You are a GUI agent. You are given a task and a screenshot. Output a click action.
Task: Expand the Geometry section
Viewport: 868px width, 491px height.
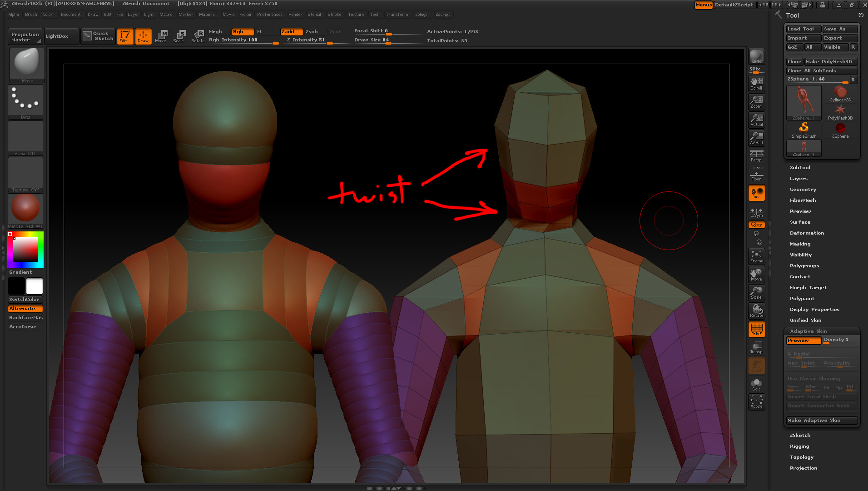click(803, 189)
